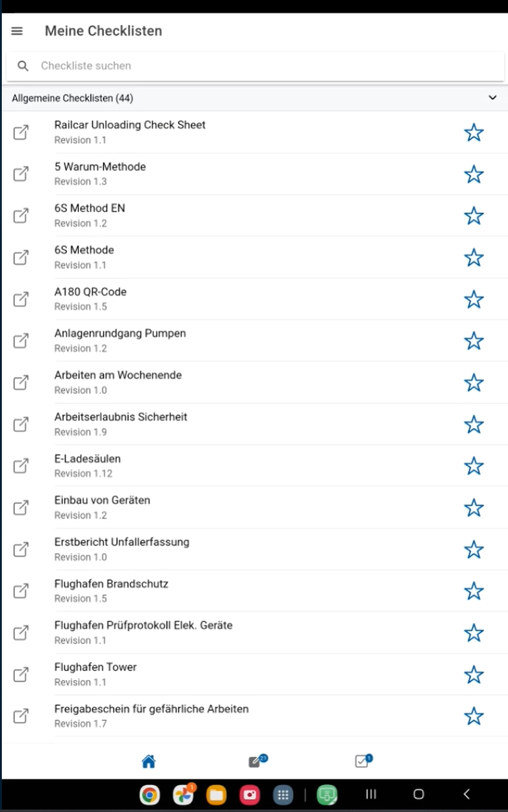The image size is (508, 812).
Task: Click the open icon beside E-Ladesäulen
Action: pos(21,466)
